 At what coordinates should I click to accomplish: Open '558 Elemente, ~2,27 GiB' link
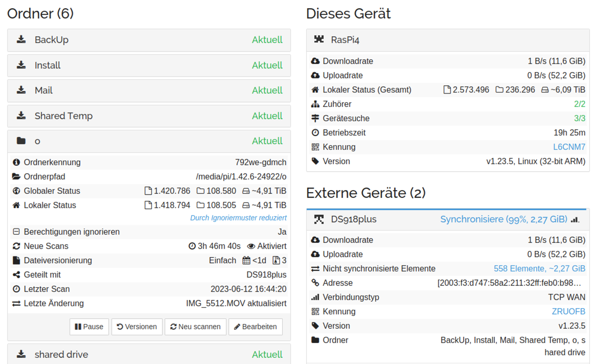point(539,268)
